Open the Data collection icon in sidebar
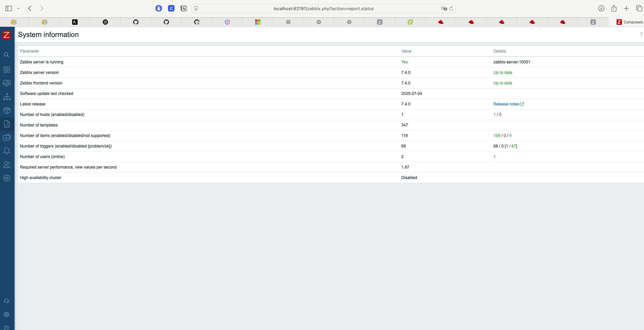 [x=7, y=137]
